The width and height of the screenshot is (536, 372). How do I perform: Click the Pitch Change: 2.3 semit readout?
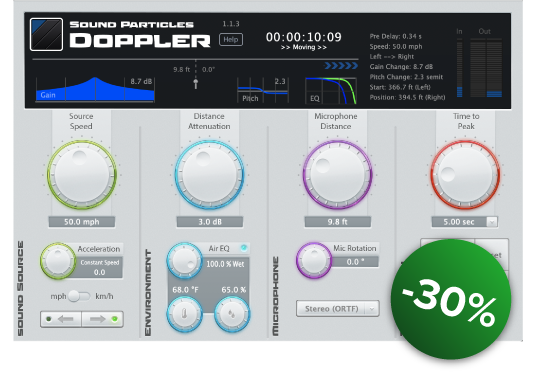406,77
